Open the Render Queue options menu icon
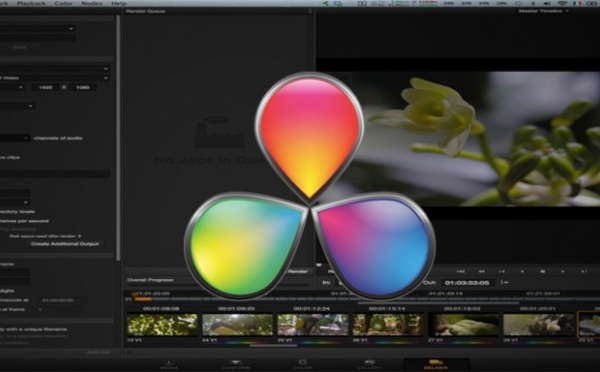 310,11
